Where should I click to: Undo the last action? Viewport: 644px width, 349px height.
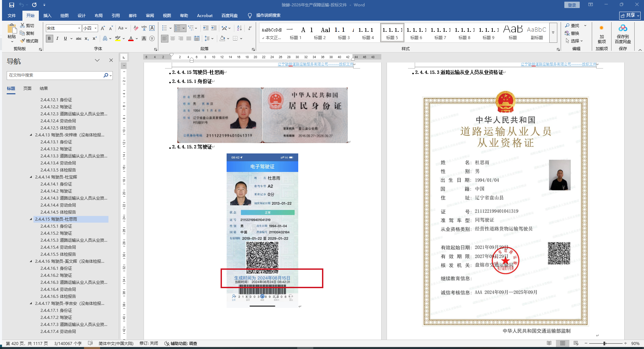[x=21, y=5]
